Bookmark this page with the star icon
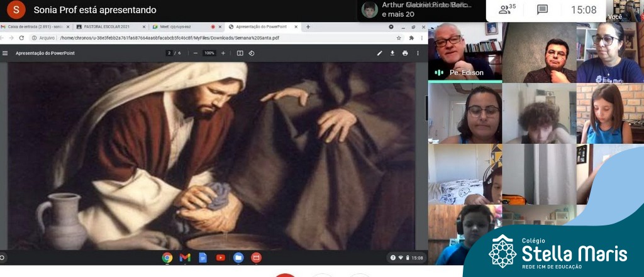The image size is (644, 277). coord(399,38)
